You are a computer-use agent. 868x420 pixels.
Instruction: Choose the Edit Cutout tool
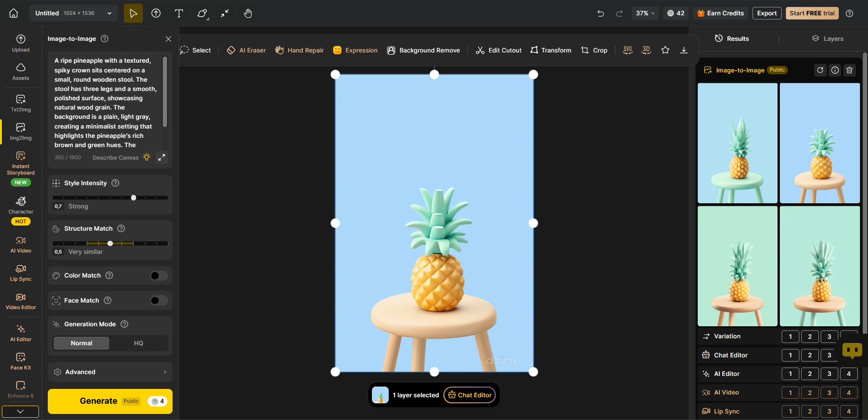point(499,50)
